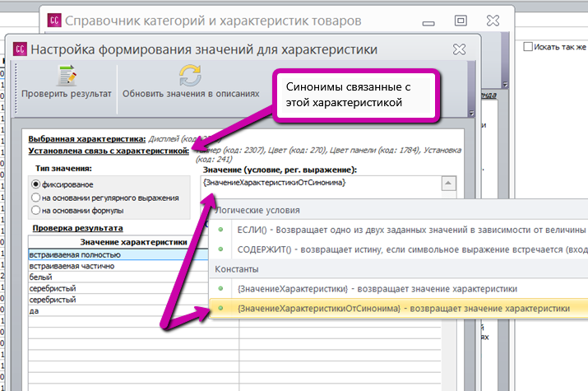Click the Проверка результата link
Viewport: 588px width, 391px height.
(77, 228)
